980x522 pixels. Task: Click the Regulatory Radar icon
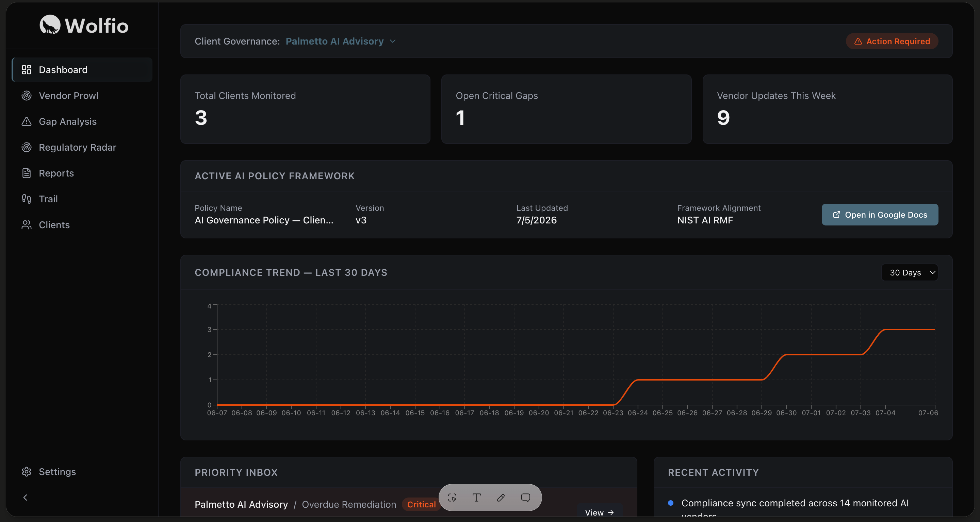26,147
